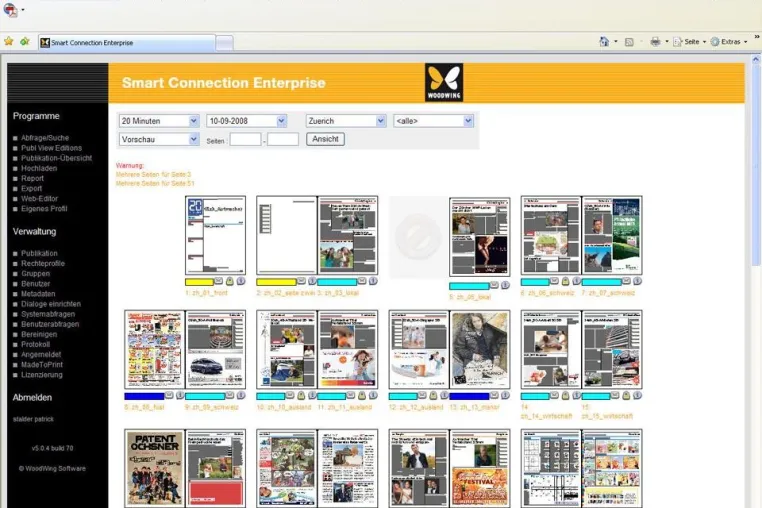
Task: Click the browser print icon
Action: [x=655, y=42]
